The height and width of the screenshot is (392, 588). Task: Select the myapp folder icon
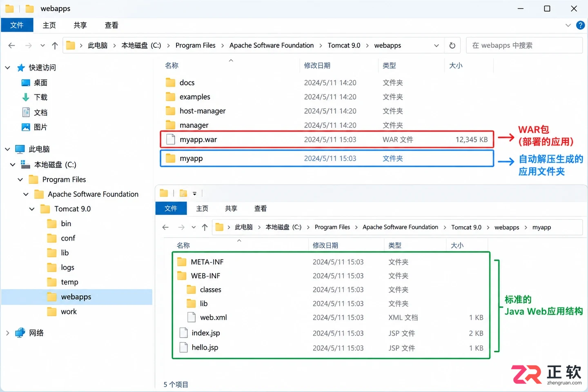click(170, 158)
